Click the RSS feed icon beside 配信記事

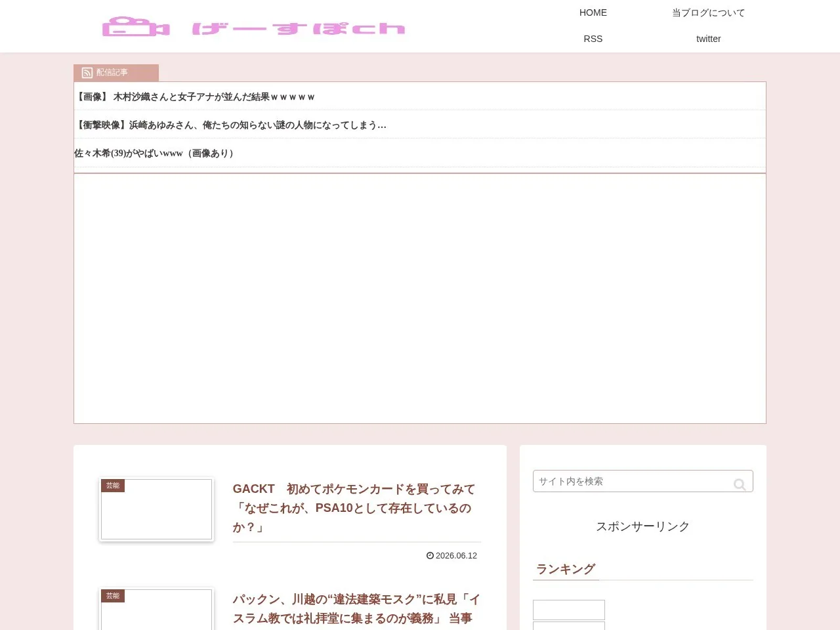click(87, 73)
